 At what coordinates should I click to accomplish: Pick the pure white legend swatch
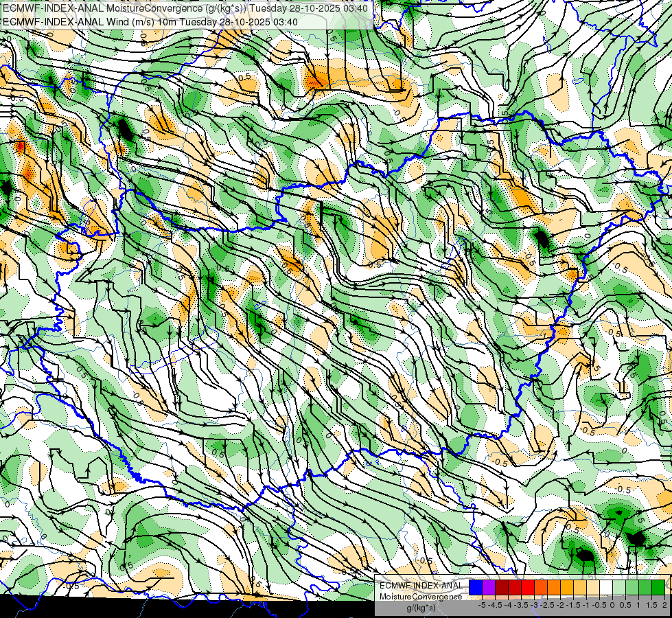606,588
